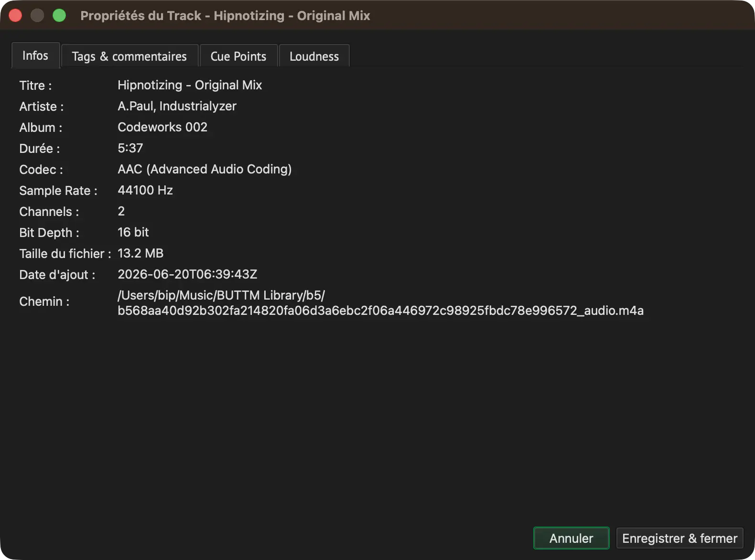755x560 pixels.
Task: Select bit depth value 16 bit
Action: point(133,232)
